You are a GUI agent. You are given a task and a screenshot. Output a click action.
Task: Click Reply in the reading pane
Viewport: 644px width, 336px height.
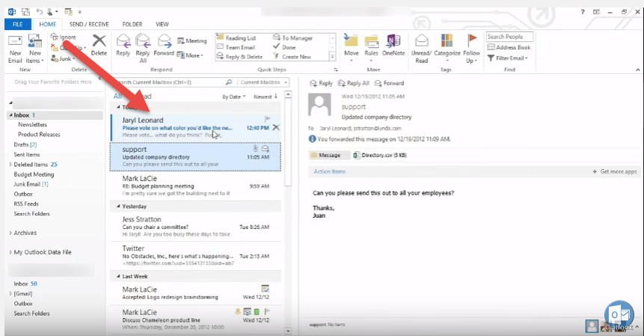pyautogui.click(x=321, y=83)
